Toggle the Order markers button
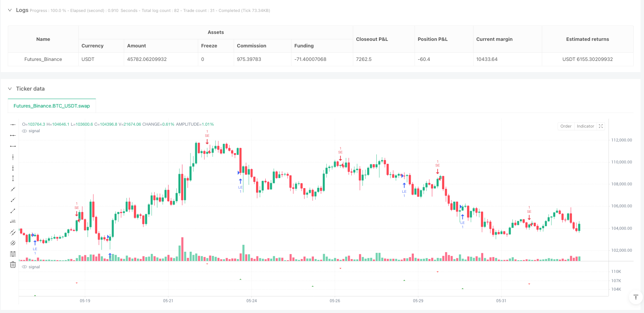This screenshot has height=313, width=644. click(x=566, y=126)
